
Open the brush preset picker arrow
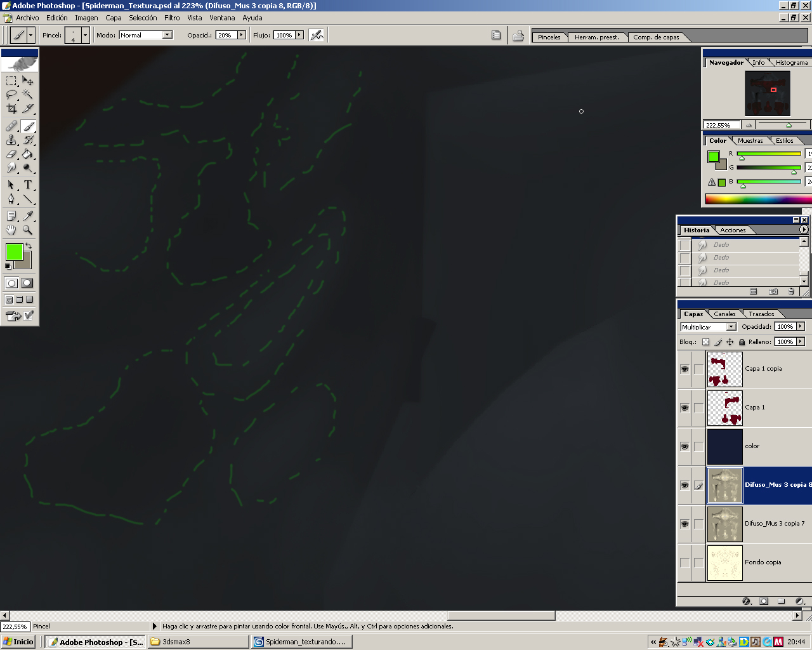point(85,35)
